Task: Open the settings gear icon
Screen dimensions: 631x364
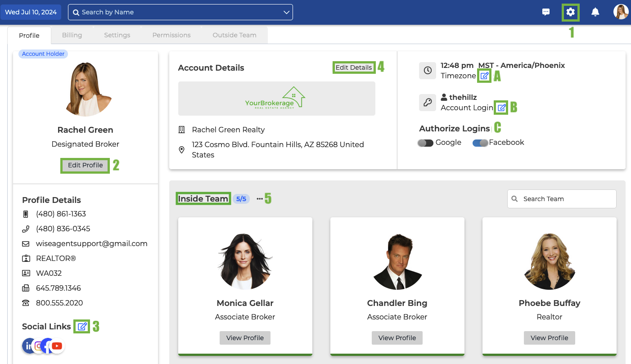Action: 571,12
